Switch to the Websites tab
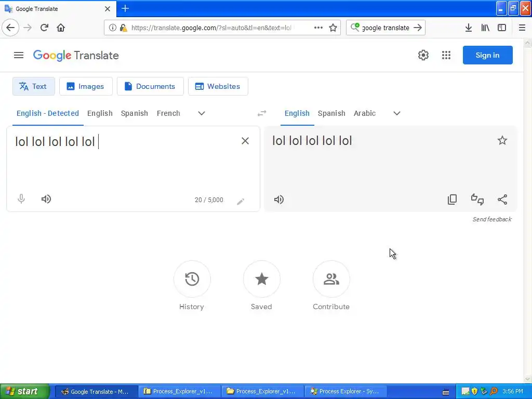 pos(218,86)
